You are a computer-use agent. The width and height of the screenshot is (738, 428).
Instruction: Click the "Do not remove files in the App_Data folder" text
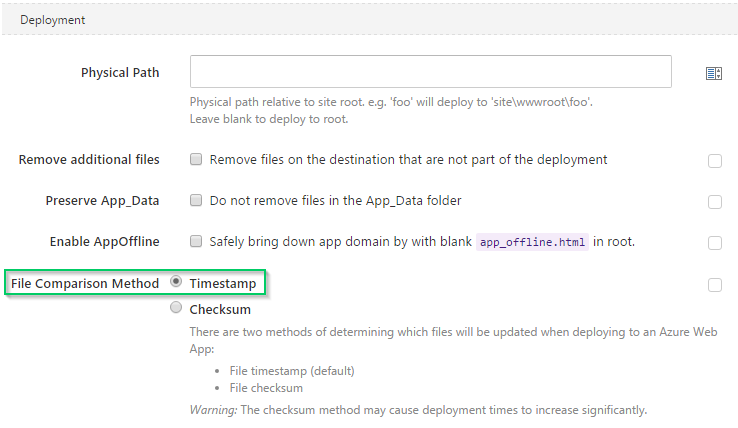[336, 201]
